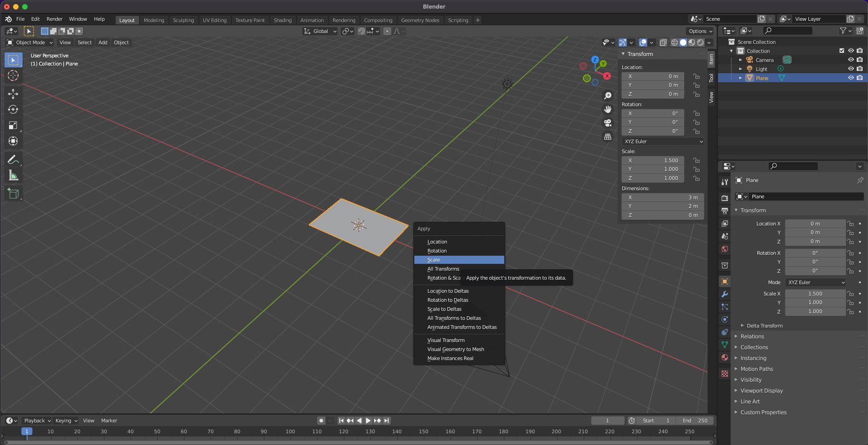Image resolution: width=868 pixels, height=445 pixels.
Task: Uncheck the Collection exclude checkbox
Action: (x=842, y=51)
